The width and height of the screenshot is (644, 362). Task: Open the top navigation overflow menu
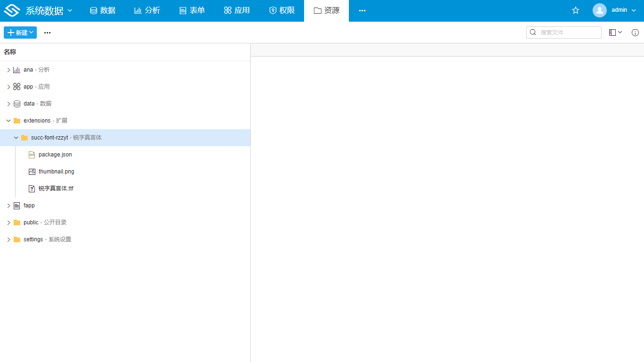(362, 10)
